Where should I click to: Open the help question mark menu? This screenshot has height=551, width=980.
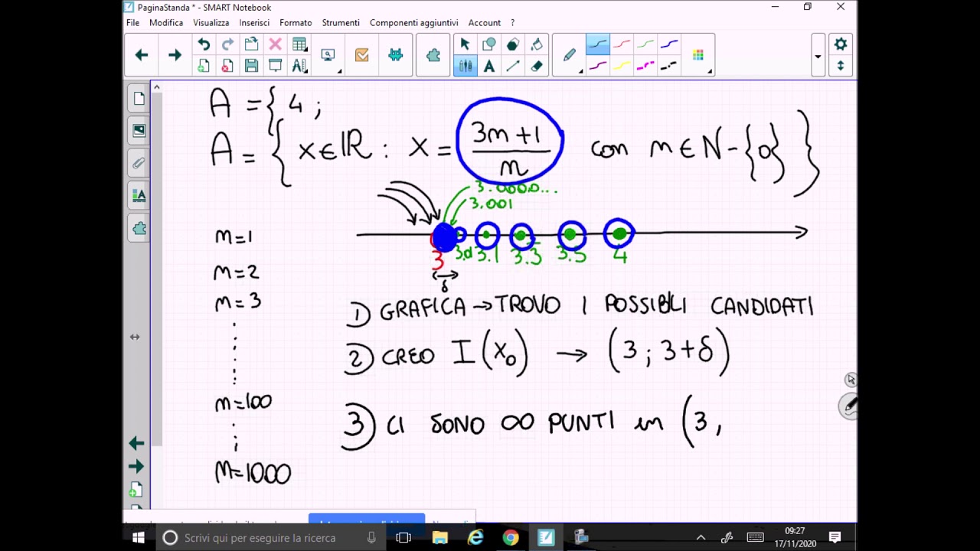(x=513, y=23)
